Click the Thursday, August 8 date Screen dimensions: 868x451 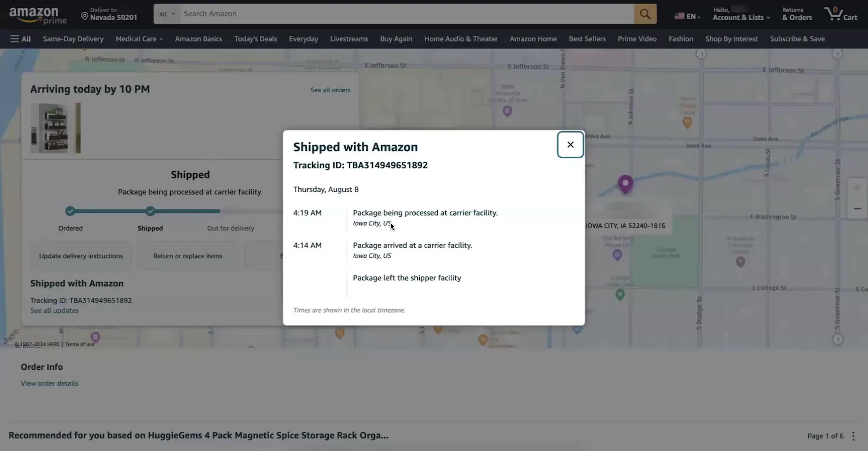point(326,189)
